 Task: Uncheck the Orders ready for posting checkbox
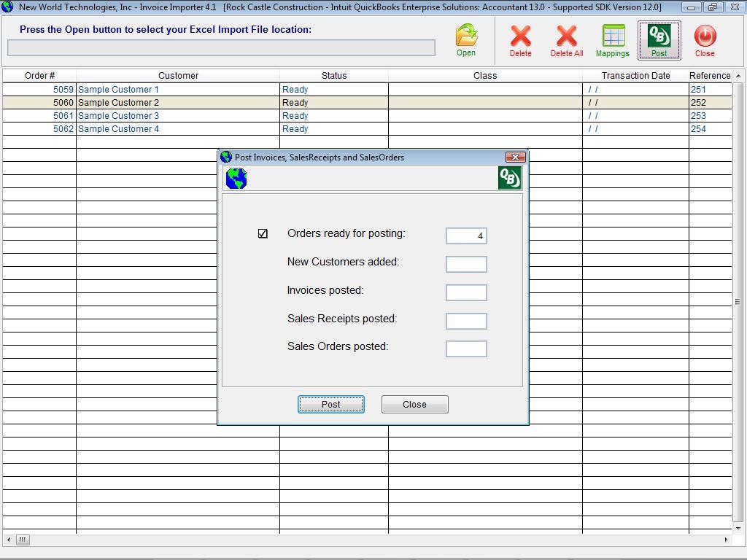point(263,233)
